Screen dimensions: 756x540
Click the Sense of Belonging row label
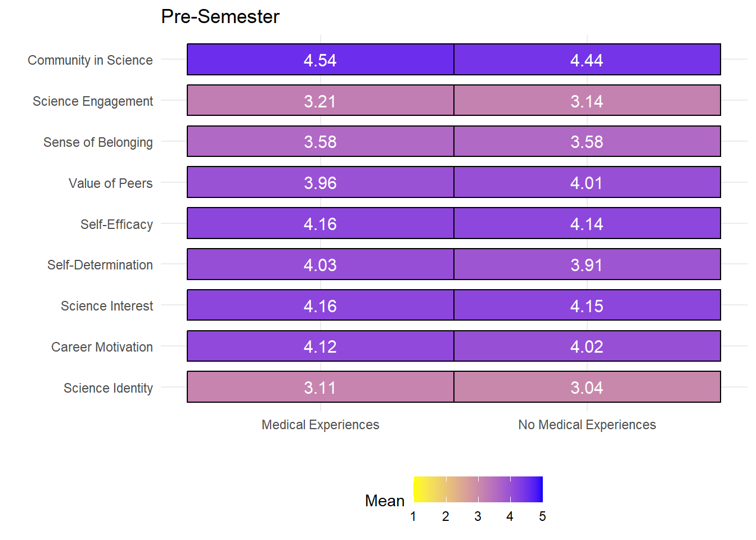click(x=98, y=142)
